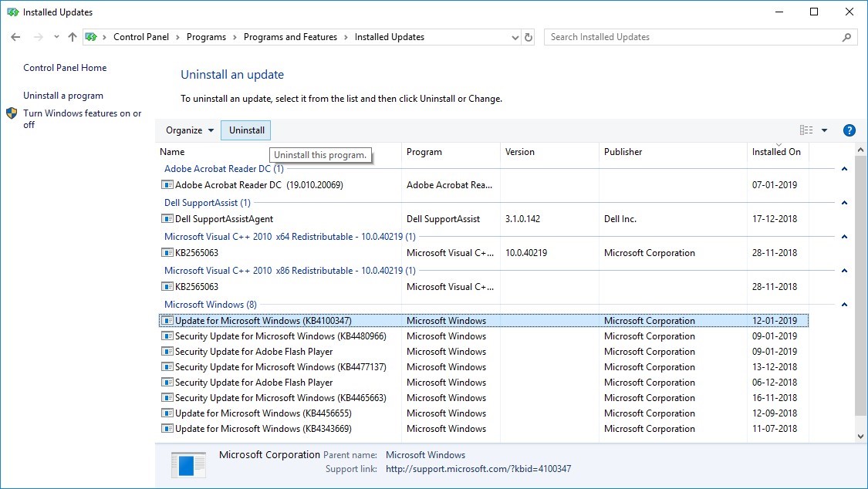The width and height of the screenshot is (868, 489).
Task: Click Adobe Flash Player icon dated 09-01-2019
Action: pyautogui.click(x=167, y=351)
